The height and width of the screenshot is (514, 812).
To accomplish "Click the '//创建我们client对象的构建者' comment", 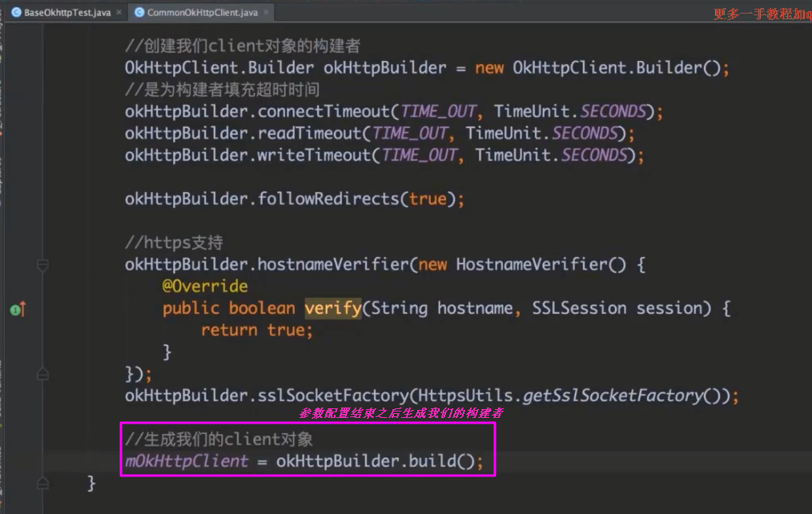I will tap(243, 46).
